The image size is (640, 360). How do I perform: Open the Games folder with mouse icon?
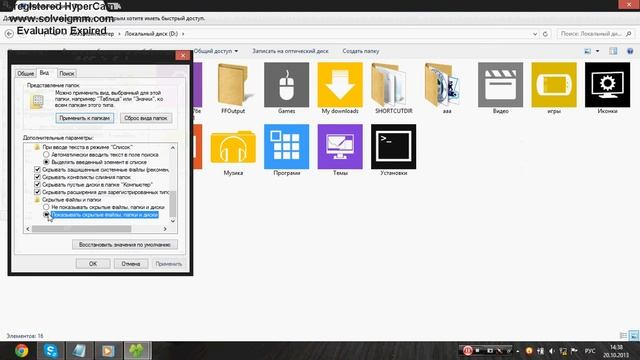coord(287,87)
